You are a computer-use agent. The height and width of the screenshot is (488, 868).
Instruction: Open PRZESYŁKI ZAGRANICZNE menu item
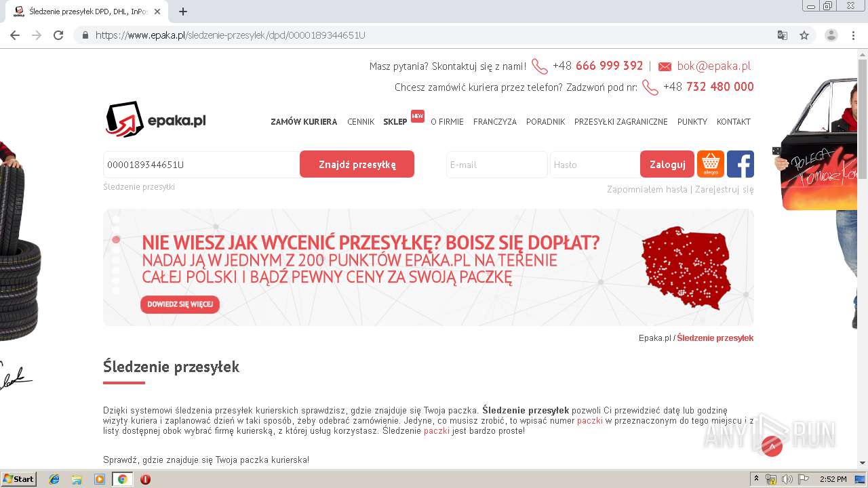click(621, 122)
